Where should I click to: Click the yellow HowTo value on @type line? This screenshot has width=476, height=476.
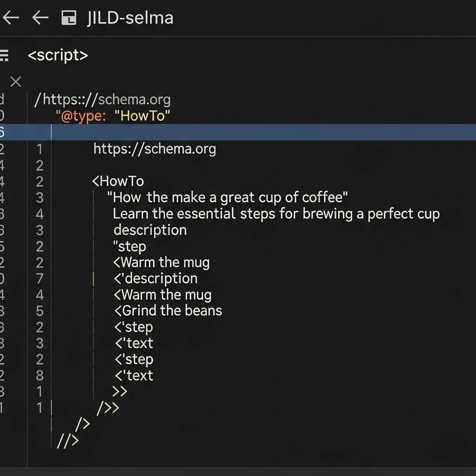[142, 116]
